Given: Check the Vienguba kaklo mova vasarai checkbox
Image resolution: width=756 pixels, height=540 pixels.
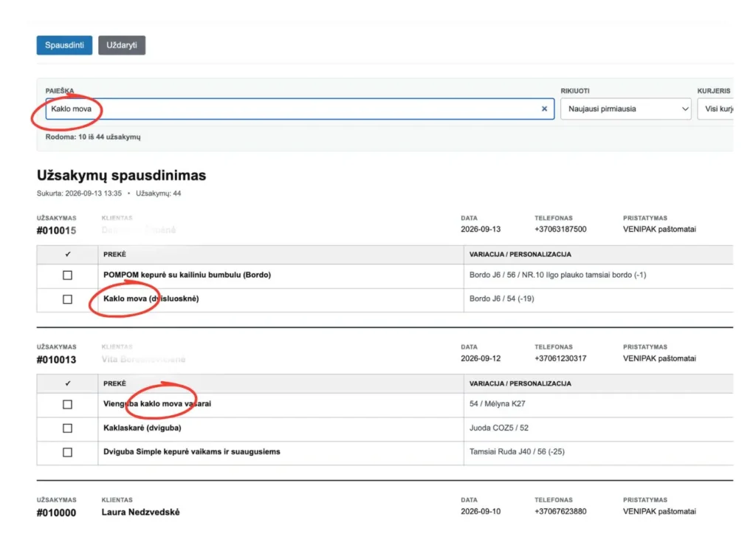Looking at the screenshot, I should (67, 404).
